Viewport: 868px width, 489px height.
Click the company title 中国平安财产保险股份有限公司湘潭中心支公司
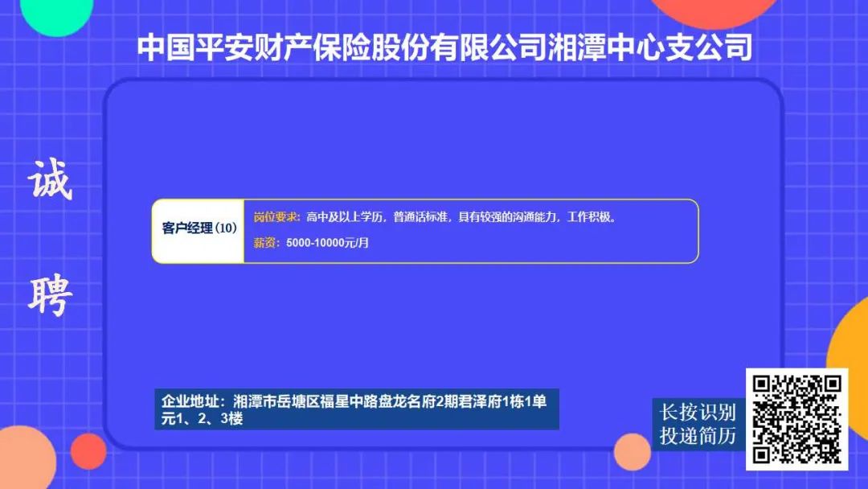pos(444,47)
